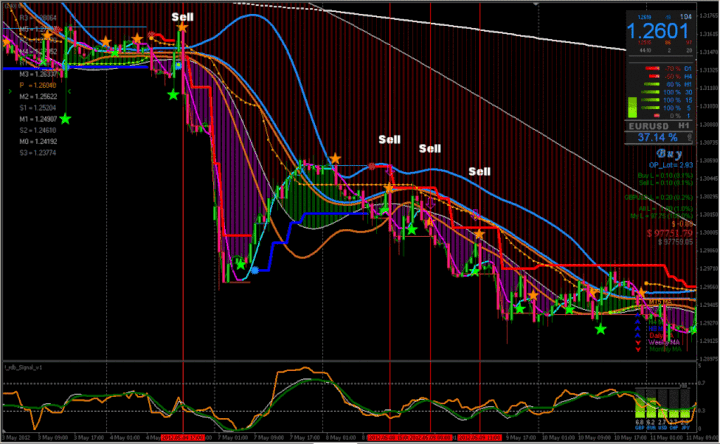Click the gray $ 97759.05 equity value

click(x=675, y=242)
